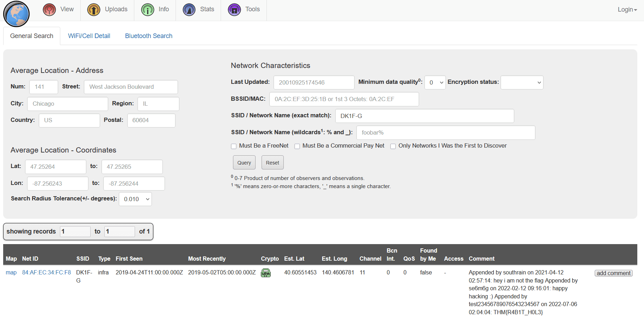Open the Uploads menu icon

[x=94, y=10]
